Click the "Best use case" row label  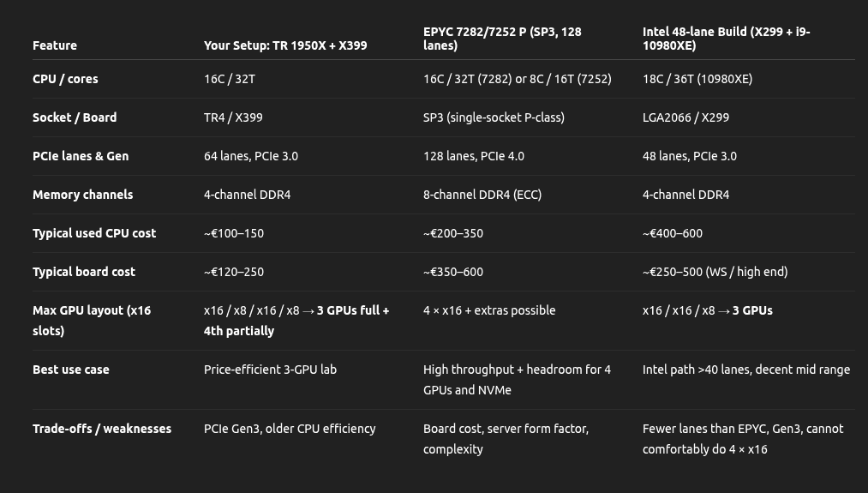[71, 370]
